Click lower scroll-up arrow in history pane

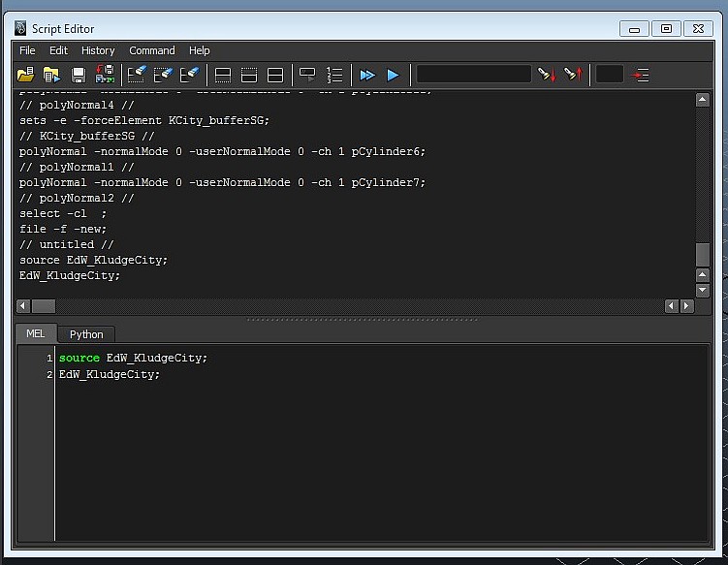pos(703,275)
